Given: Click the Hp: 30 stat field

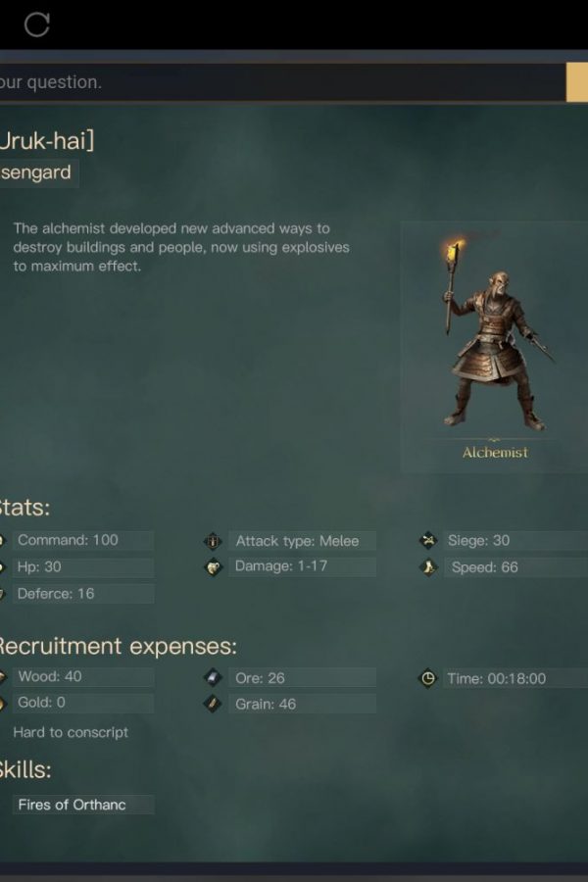Looking at the screenshot, I should click(x=83, y=567).
